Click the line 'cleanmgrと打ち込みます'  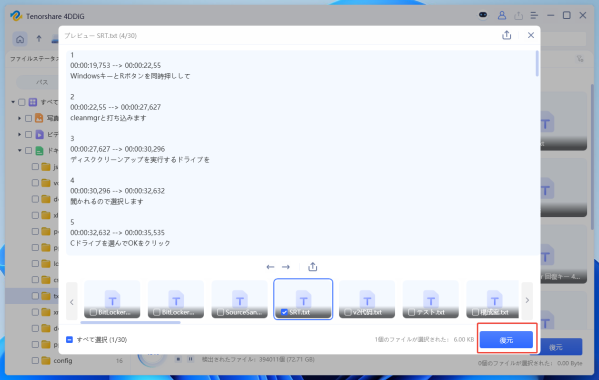(x=108, y=118)
